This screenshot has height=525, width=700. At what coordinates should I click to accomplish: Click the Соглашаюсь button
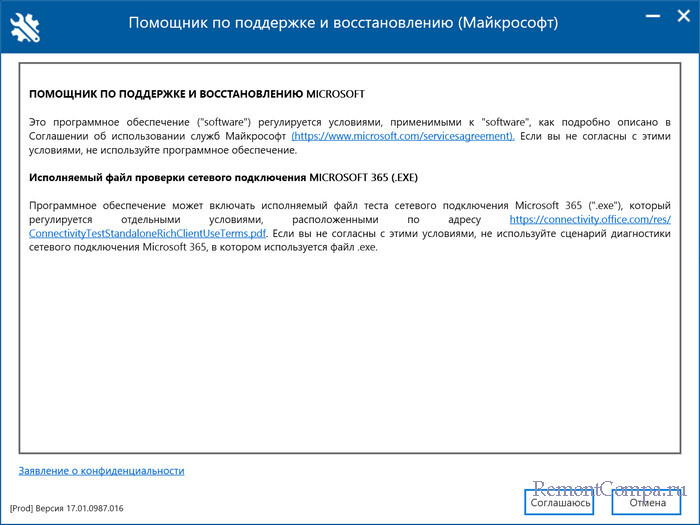pyautogui.click(x=560, y=503)
